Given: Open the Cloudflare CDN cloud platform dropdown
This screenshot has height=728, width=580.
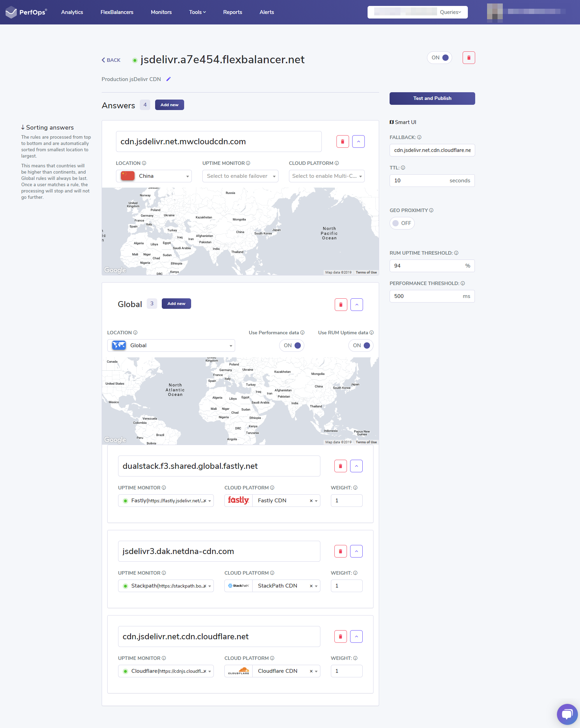Looking at the screenshot, I should click(272, 671).
